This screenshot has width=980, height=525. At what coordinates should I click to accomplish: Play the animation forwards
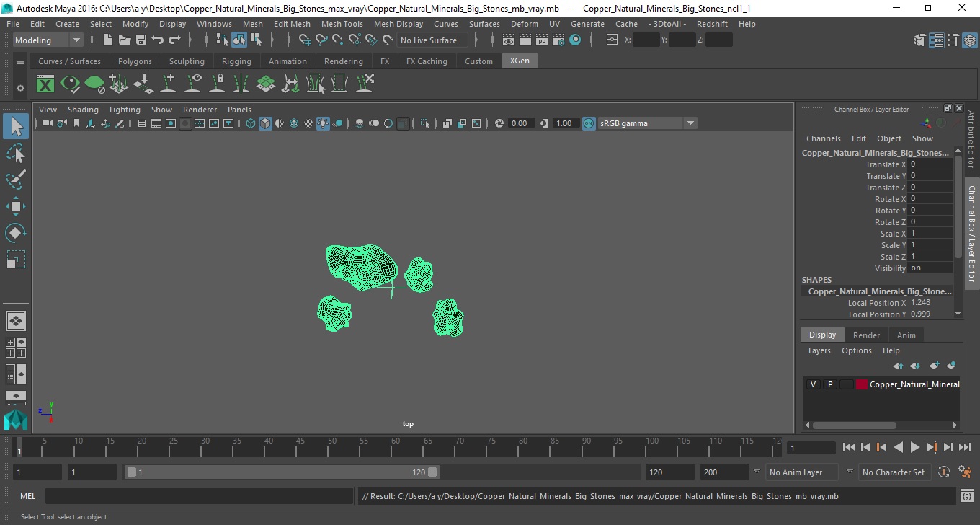coord(915,447)
